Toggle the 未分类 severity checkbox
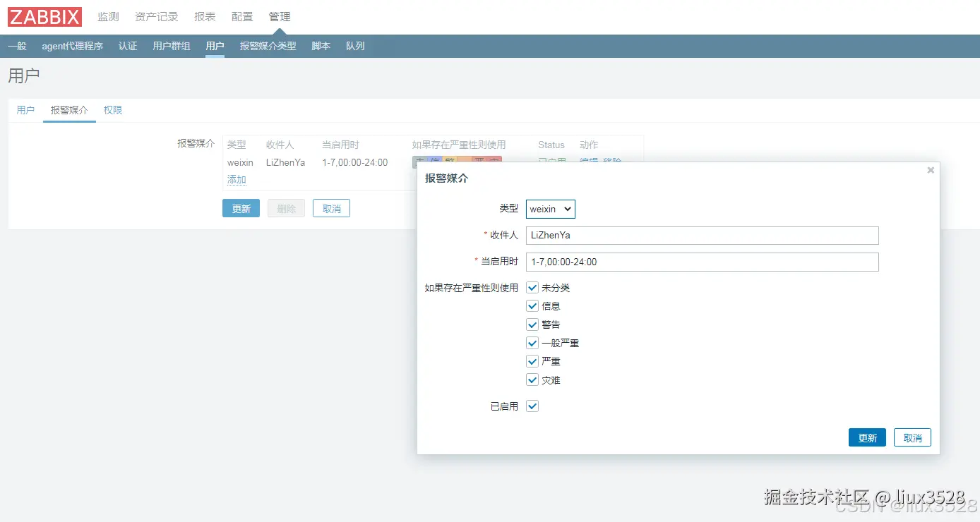Screen dimensions: 980x522 point(532,288)
